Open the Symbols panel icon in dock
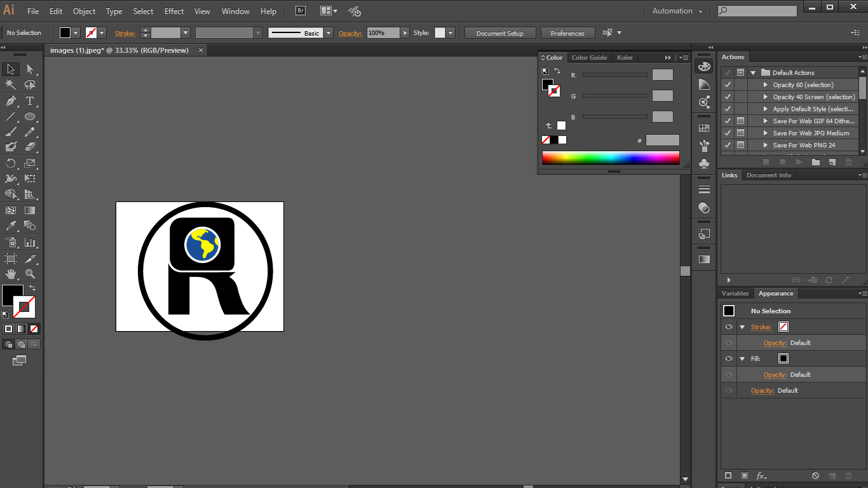868x488 pixels. [704, 163]
